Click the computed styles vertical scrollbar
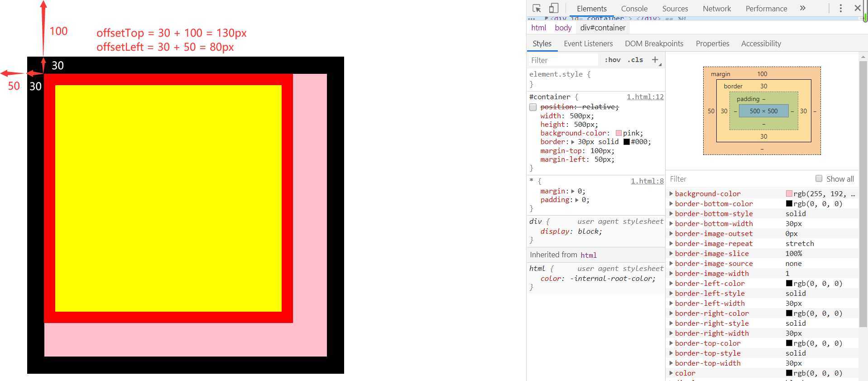 863,193
